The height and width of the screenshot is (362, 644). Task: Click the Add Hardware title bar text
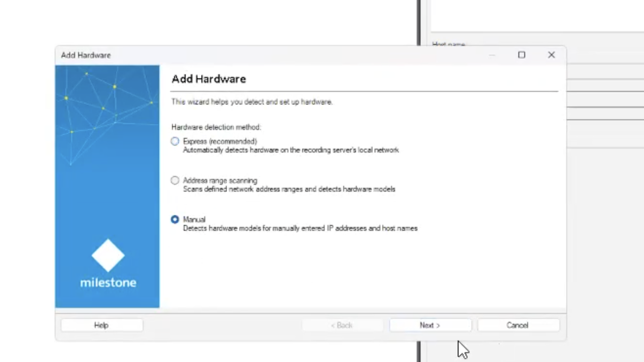click(x=86, y=55)
